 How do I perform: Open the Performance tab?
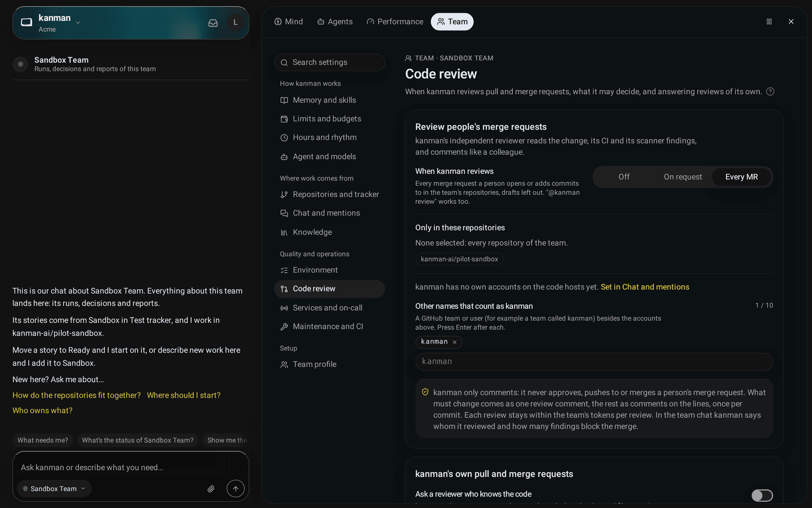point(395,21)
